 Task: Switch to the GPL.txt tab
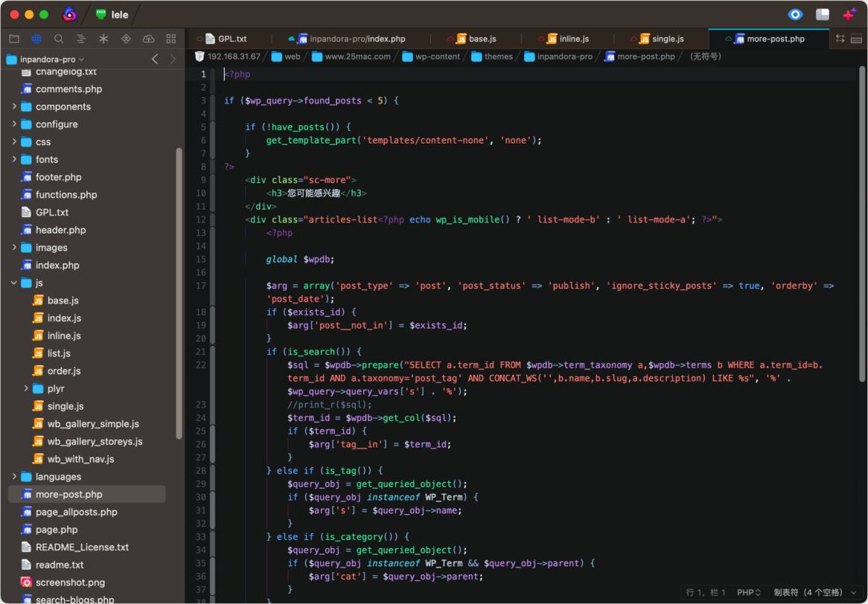click(226, 39)
